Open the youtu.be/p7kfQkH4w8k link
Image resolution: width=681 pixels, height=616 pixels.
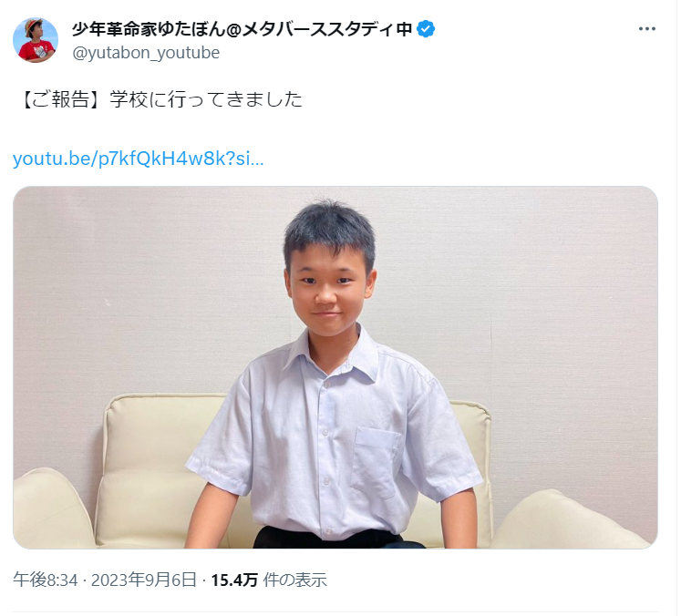point(139,159)
